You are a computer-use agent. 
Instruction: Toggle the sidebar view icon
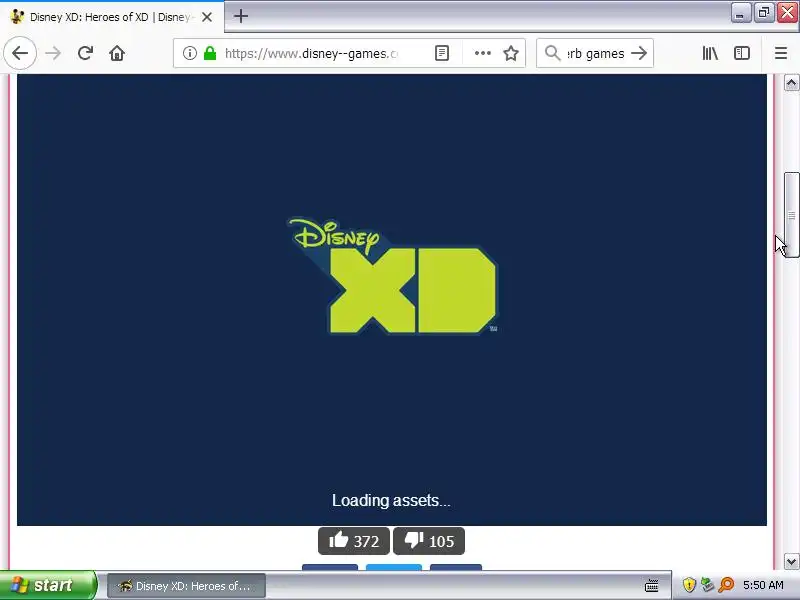(x=742, y=53)
